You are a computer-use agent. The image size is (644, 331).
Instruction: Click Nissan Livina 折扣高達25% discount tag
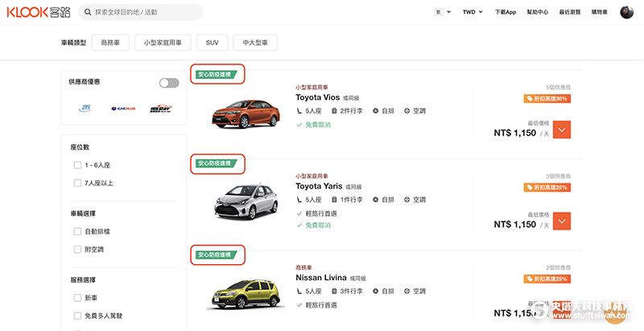(x=547, y=279)
